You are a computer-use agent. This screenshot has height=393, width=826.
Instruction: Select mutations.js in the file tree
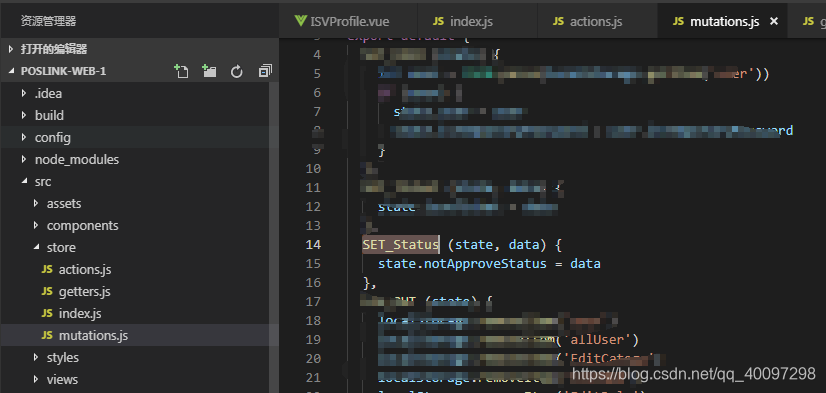tap(93, 336)
